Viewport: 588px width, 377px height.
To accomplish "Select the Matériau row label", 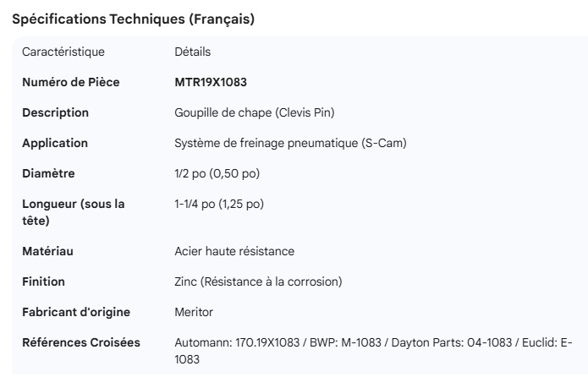I will click(x=47, y=251).
